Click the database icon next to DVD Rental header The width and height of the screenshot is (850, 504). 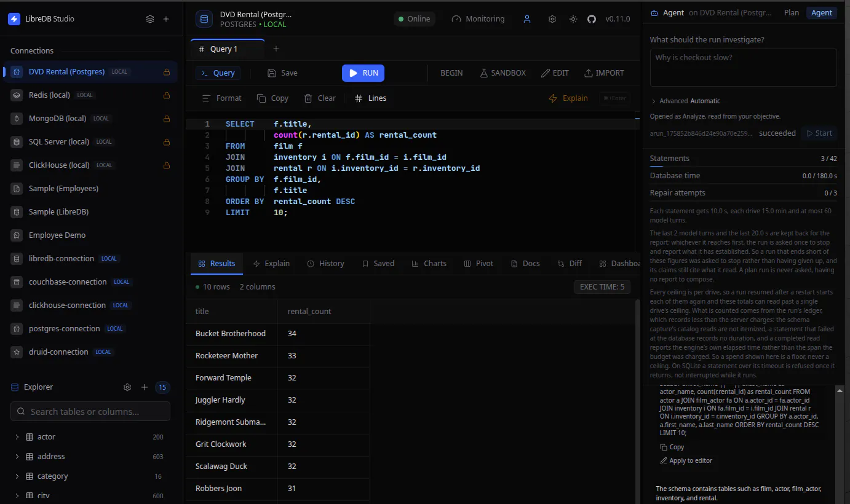point(204,19)
